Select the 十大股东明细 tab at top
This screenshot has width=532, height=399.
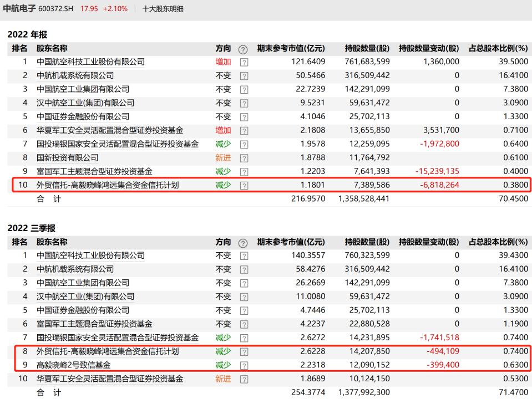click(x=163, y=9)
